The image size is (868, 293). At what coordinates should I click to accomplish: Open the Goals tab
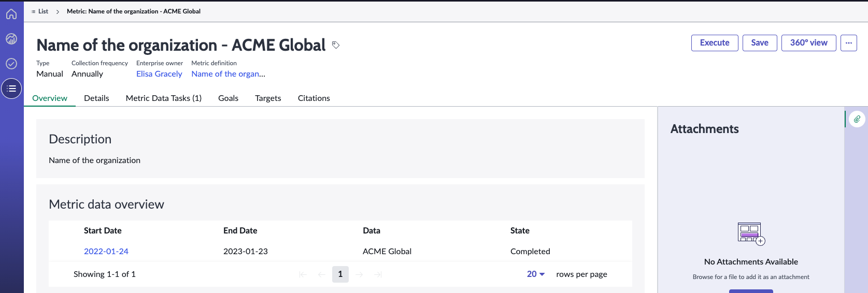pos(228,98)
